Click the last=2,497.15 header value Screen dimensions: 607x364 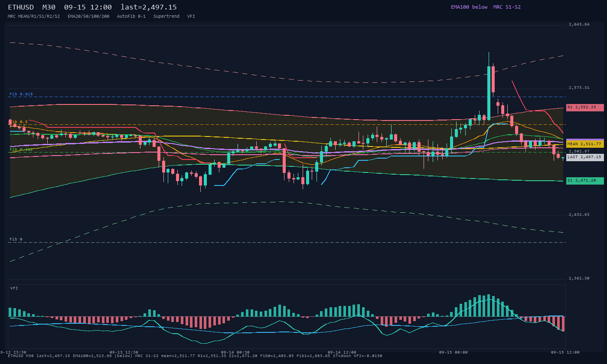(x=149, y=7)
